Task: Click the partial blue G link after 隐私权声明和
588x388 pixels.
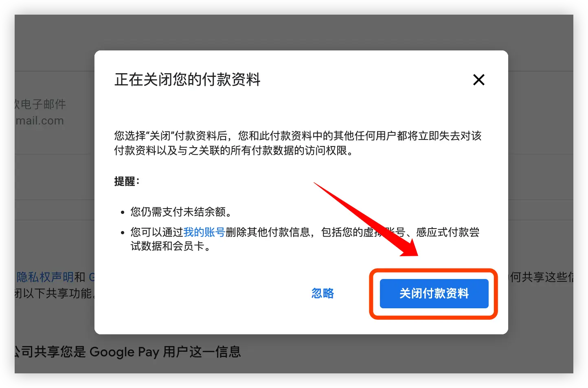Action: pos(92,277)
